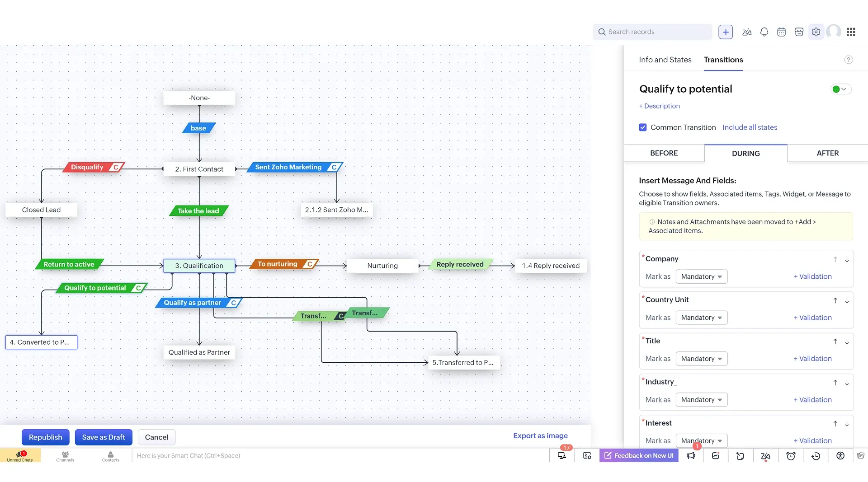Open the calendar icon in header
Image resolution: width=868 pixels, height=482 pixels.
pos(781,32)
